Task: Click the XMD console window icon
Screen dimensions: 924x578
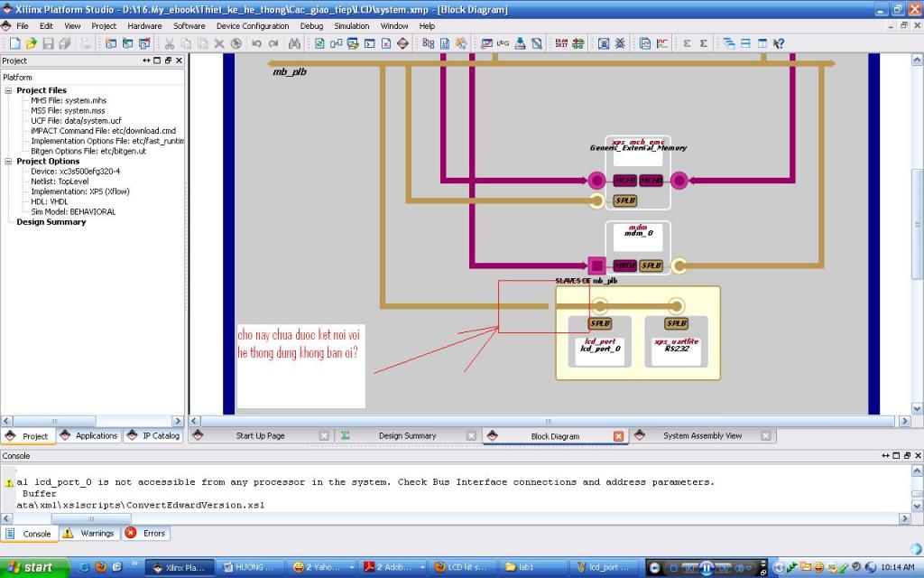Action: coord(369,43)
